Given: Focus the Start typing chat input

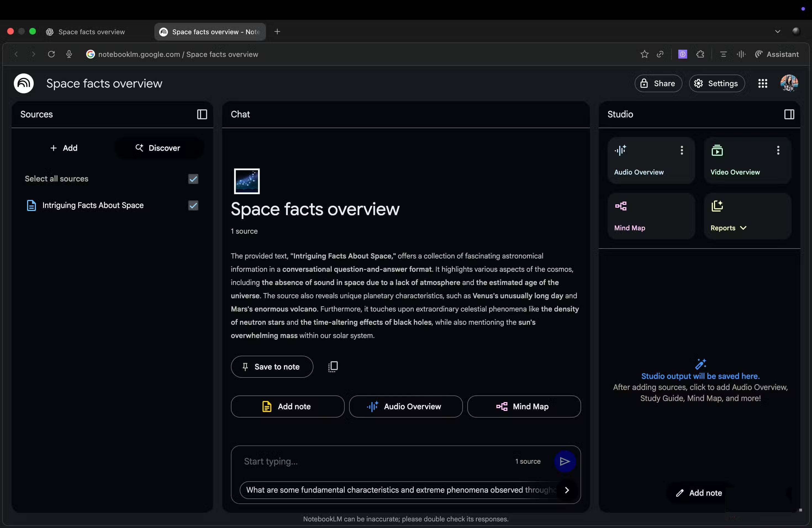Looking at the screenshot, I should 375,461.
